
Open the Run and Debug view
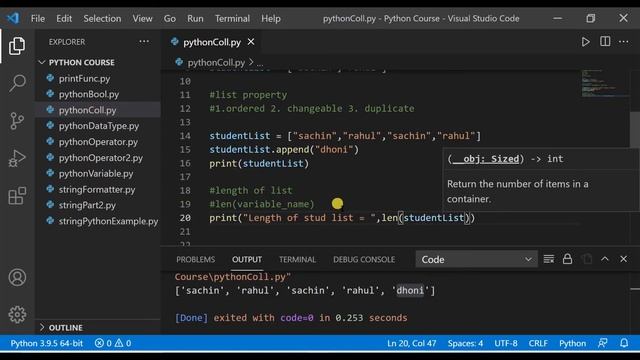click(x=17, y=158)
